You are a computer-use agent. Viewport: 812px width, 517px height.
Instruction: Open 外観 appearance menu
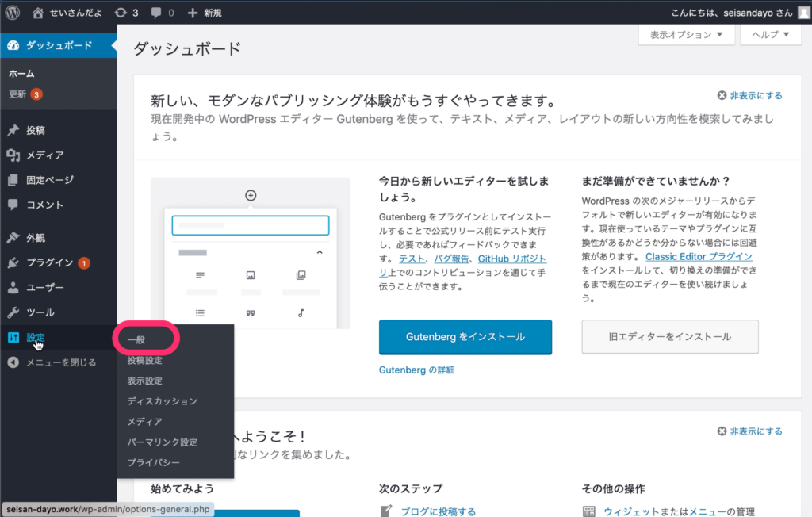(36, 237)
